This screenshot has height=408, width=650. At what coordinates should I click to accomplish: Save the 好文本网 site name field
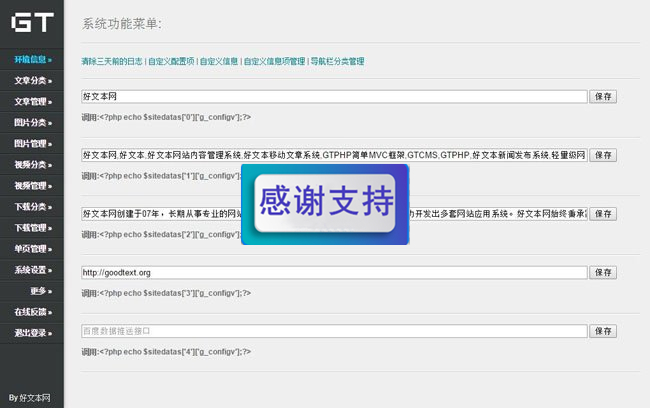(603, 97)
